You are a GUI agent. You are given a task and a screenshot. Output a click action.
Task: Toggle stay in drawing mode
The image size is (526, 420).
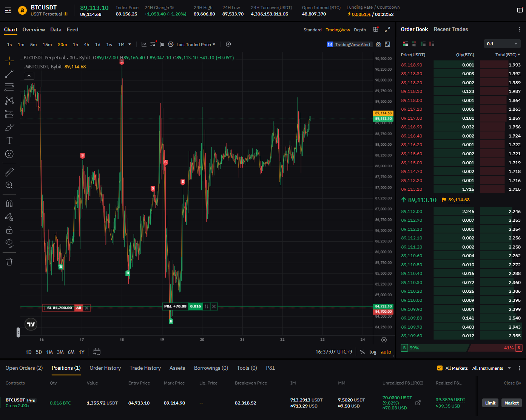click(9, 217)
